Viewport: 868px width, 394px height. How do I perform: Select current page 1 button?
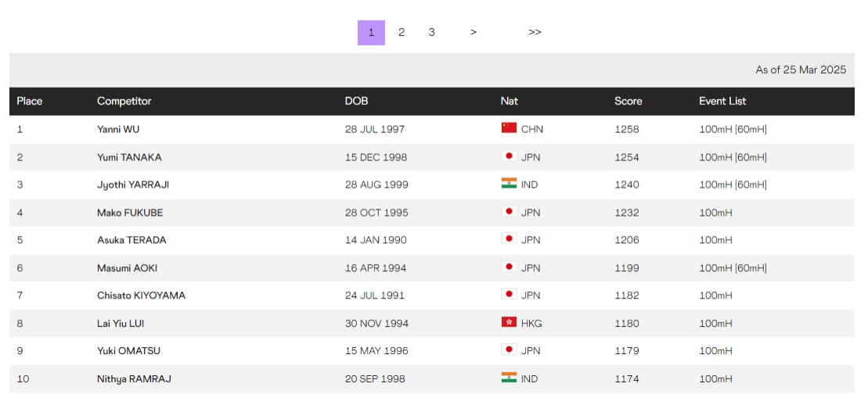[x=371, y=33]
